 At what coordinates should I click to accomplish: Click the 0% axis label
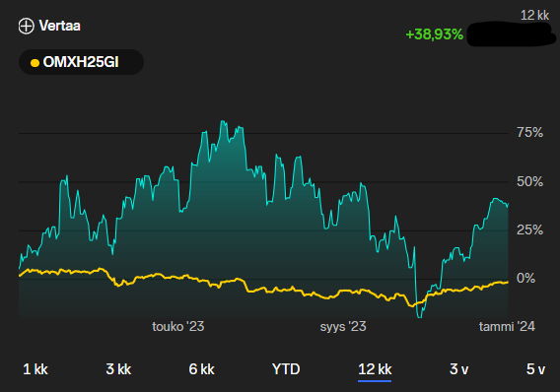click(525, 278)
